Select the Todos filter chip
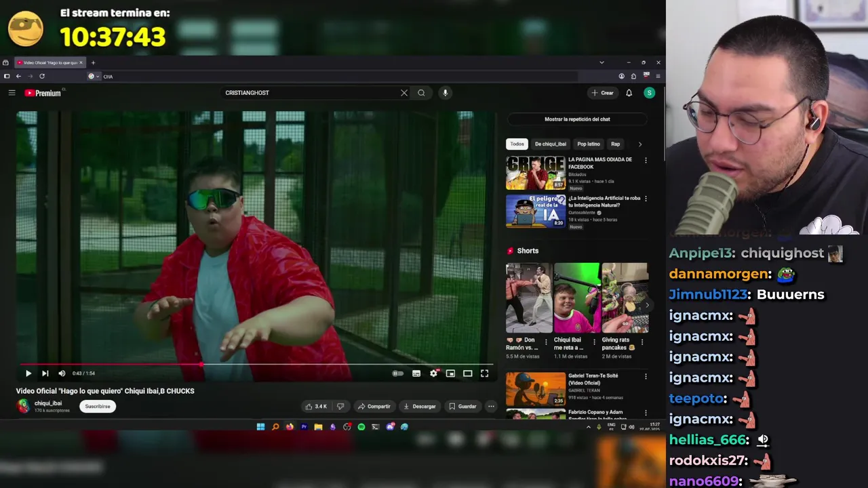 pyautogui.click(x=517, y=144)
